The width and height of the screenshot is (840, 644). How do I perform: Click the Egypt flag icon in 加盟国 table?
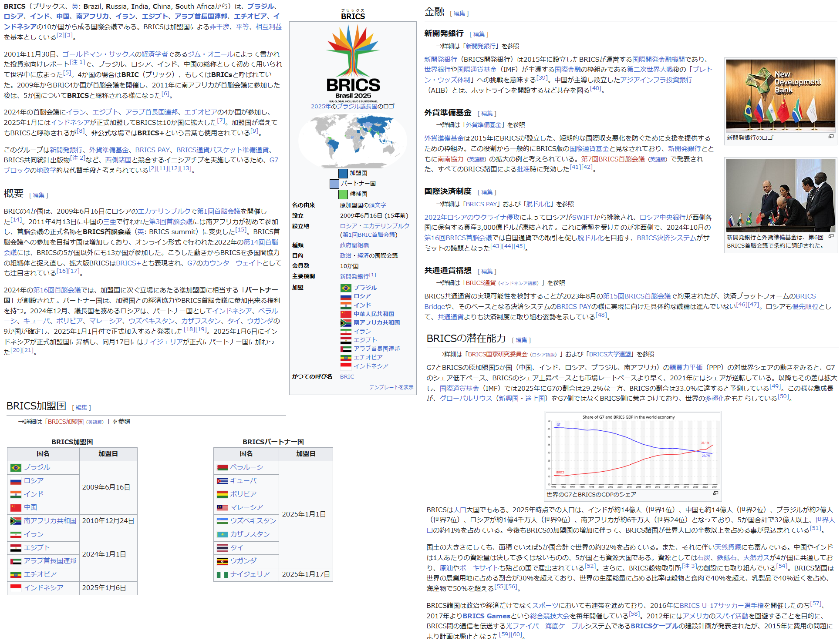(x=16, y=548)
